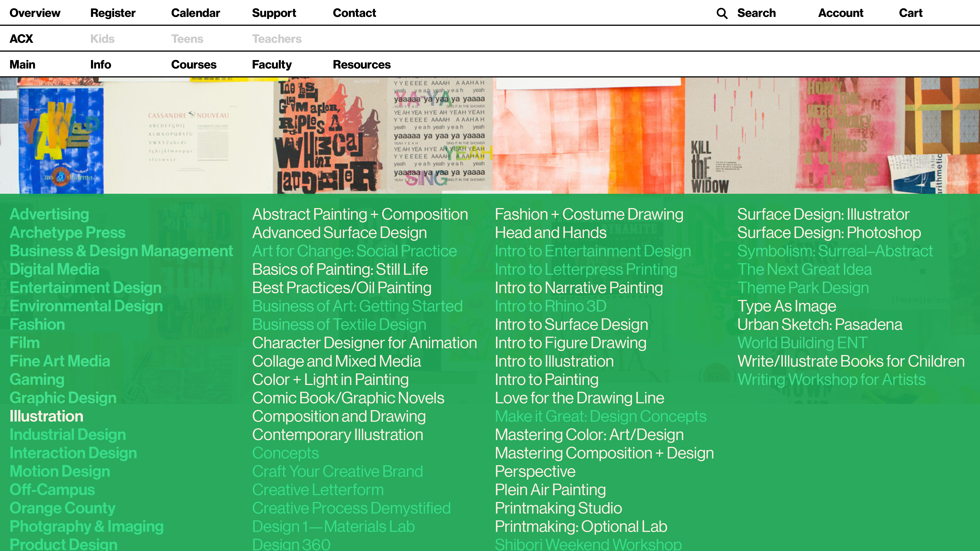
Task: Select the Photgraphy & Imaging category
Action: click(x=86, y=527)
